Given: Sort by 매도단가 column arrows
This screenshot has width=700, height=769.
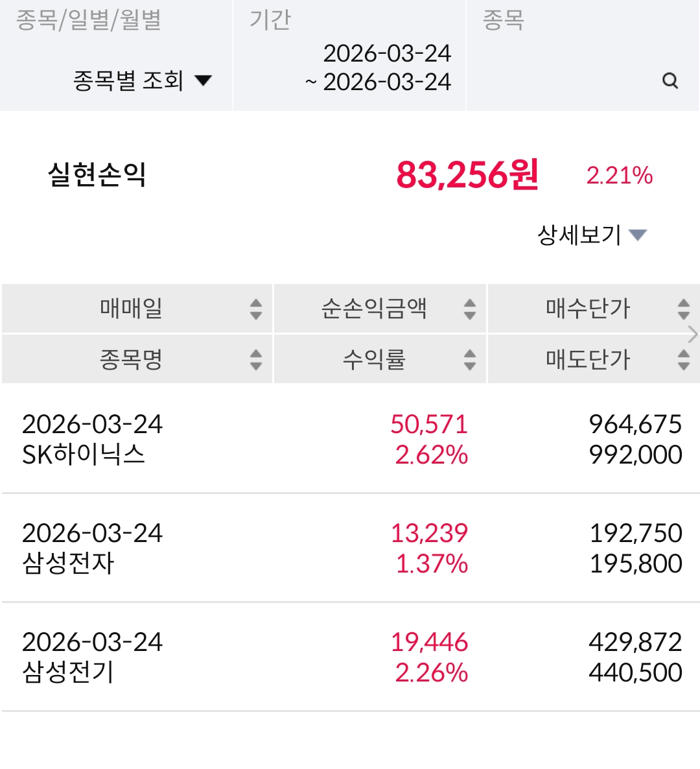Looking at the screenshot, I should click(683, 359).
